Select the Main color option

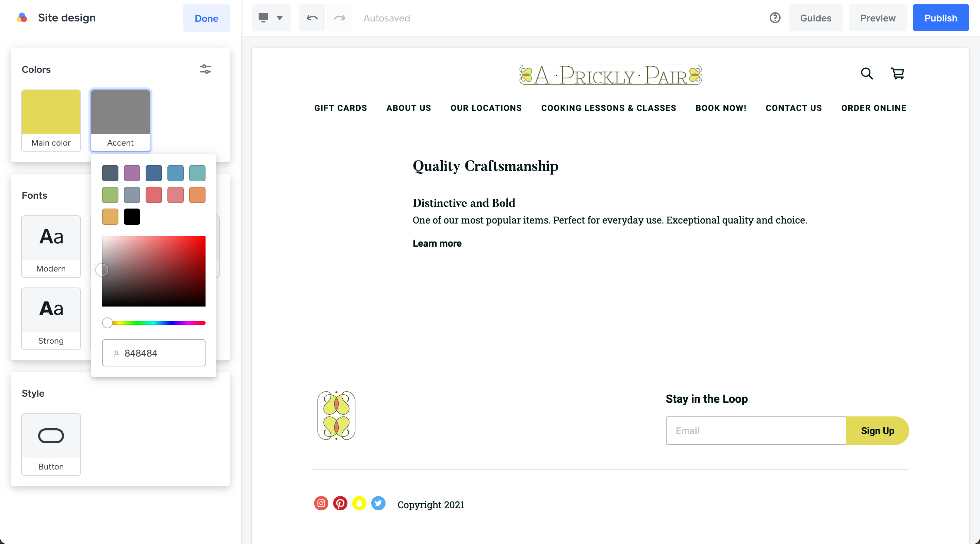click(x=51, y=120)
